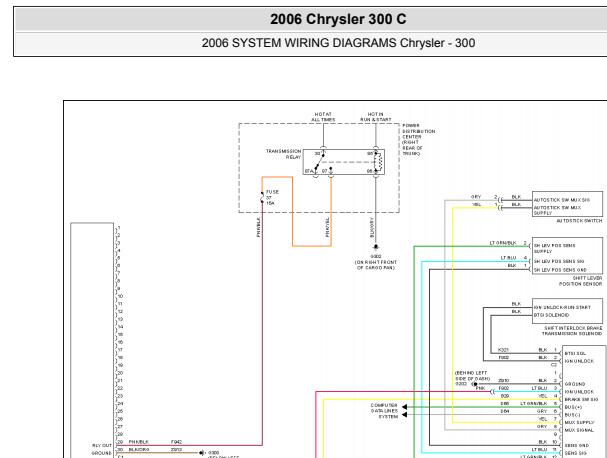The image size is (607, 458).
Task: Click 'LT GRN/BLK' wire label near position sensor
Action: point(503,243)
